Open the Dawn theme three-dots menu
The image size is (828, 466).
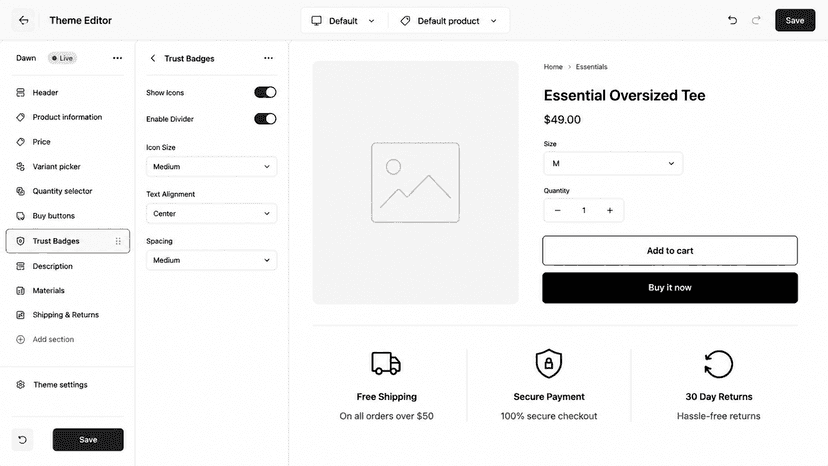117,58
